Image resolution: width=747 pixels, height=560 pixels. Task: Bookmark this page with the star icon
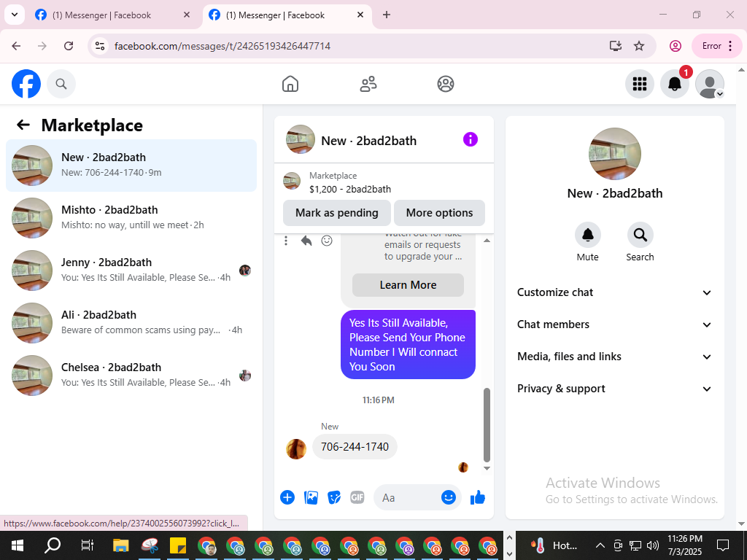click(x=639, y=46)
